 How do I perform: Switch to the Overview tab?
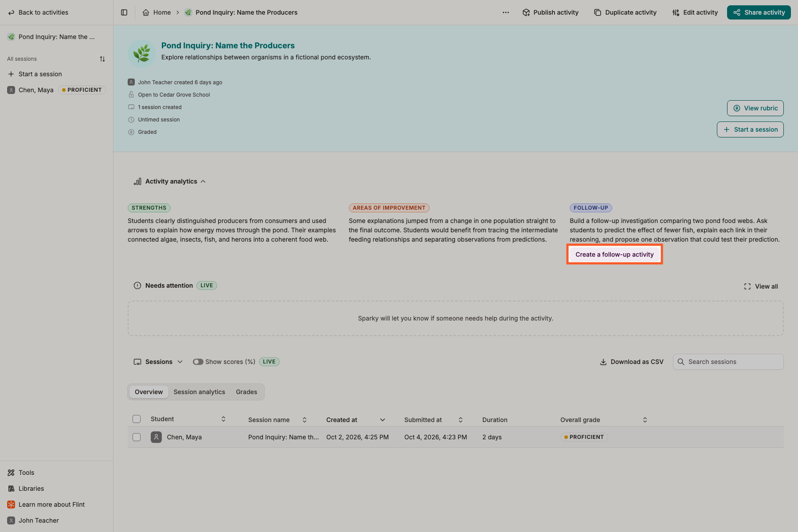pos(149,392)
